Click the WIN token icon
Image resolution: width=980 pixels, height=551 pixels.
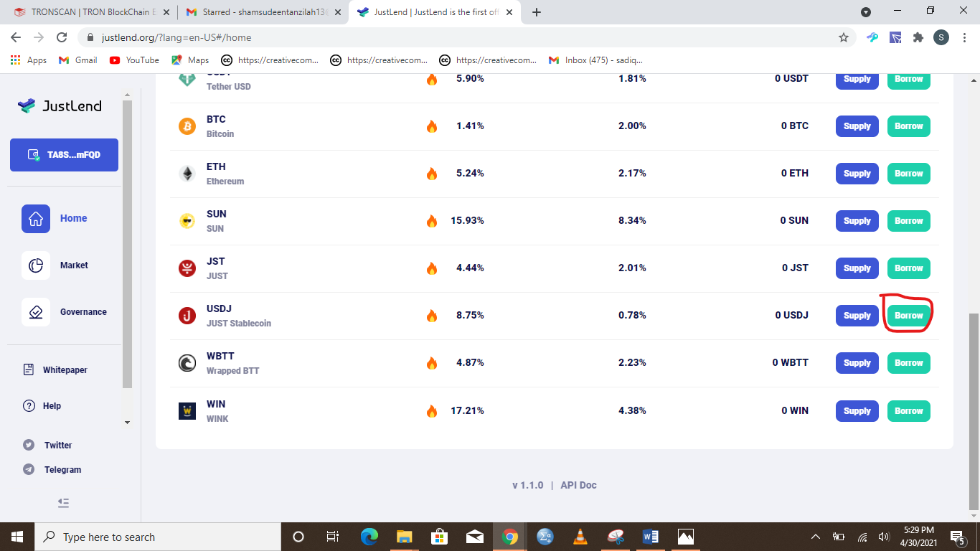click(187, 411)
